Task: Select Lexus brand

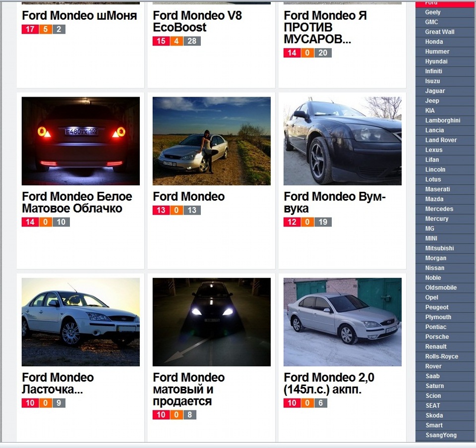Action: tap(446, 150)
